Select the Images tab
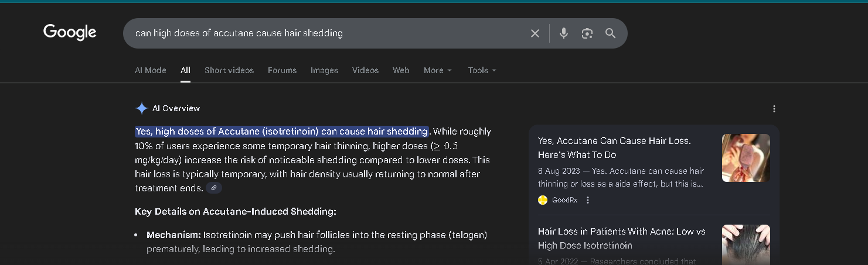This screenshot has width=868, height=265. pos(324,70)
